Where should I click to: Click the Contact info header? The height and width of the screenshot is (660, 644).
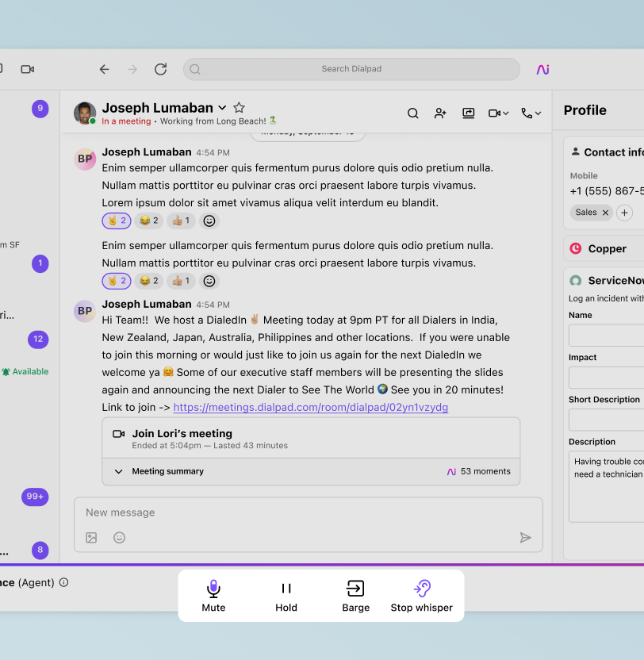(607, 152)
